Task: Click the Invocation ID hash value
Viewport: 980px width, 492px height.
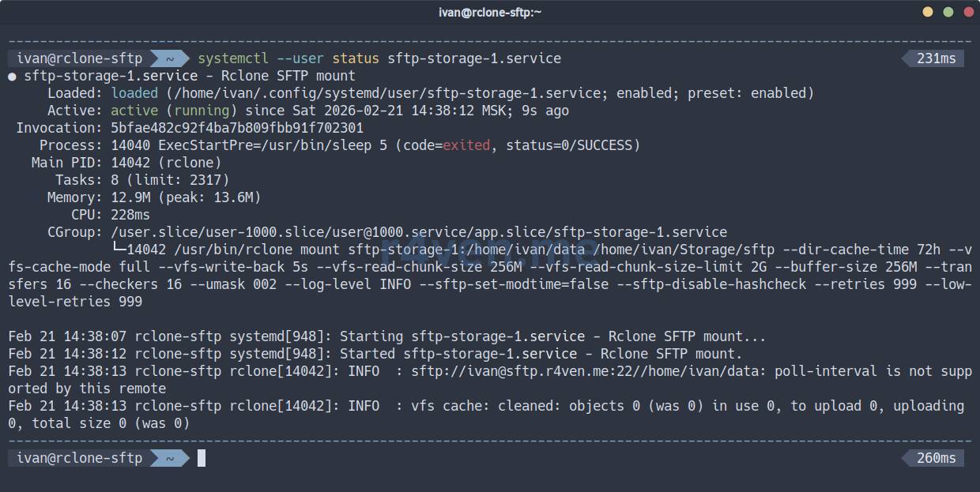Action: pyautogui.click(x=237, y=128)
